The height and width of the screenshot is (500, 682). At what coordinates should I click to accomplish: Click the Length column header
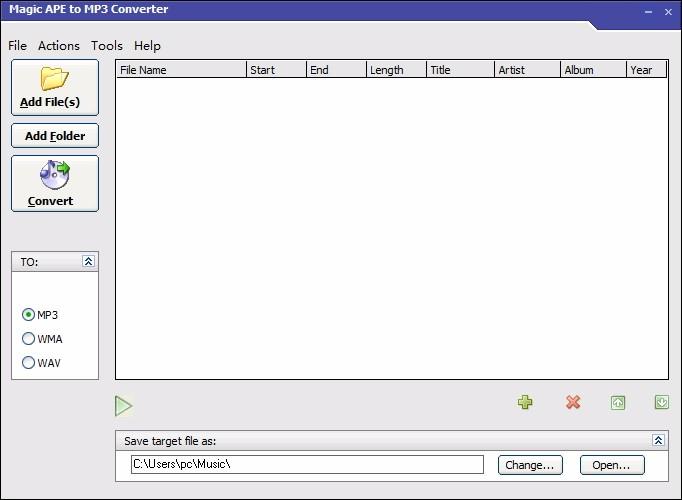396,70
